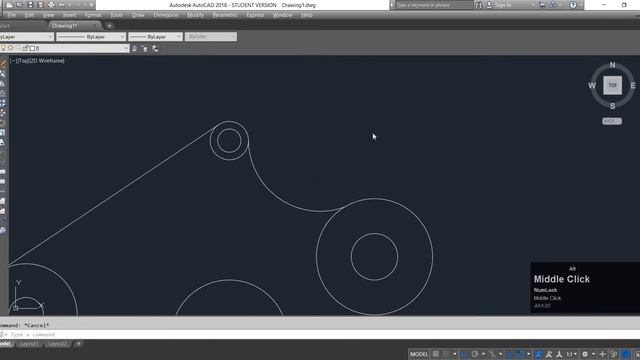Toggle Show annotation objects in status bar
The width and height of the screenshot is (640, 360).
[538, 354]
